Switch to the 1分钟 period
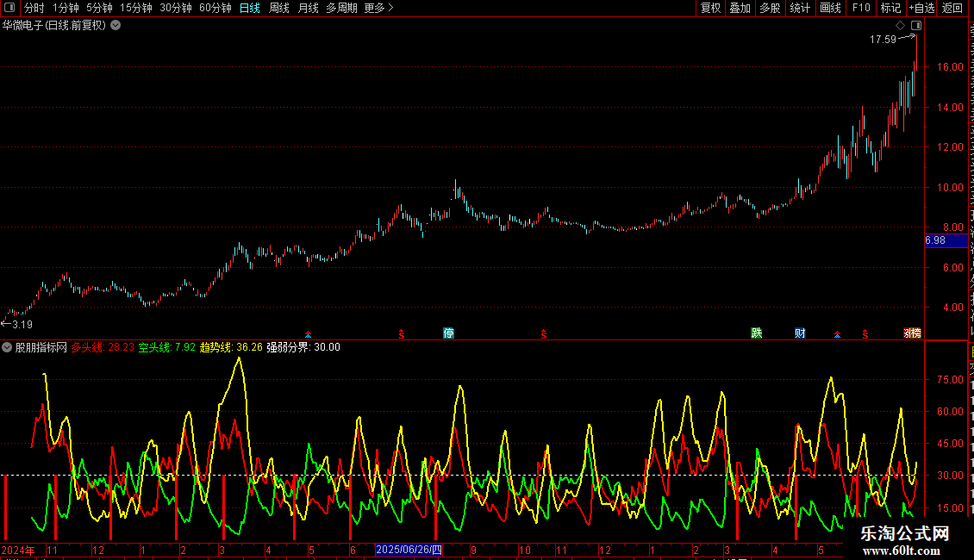 click(x=66, y=8)
